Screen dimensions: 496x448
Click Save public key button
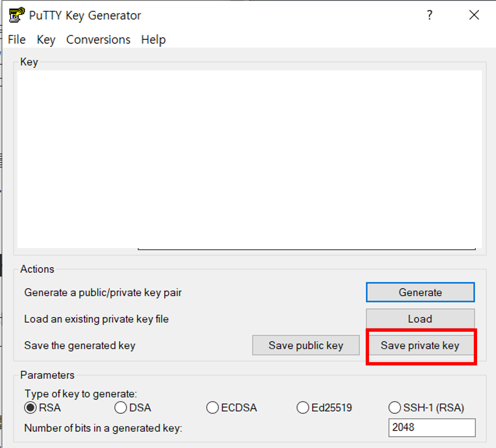306,345
